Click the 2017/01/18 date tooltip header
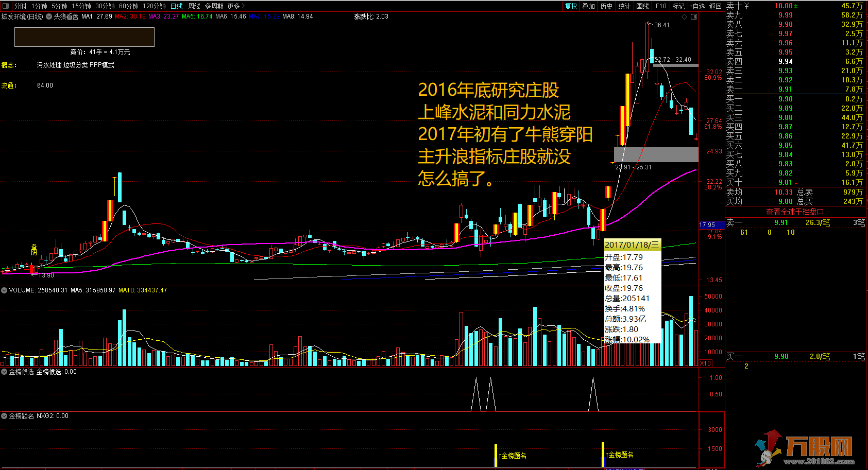 pyautogui.click(x=632, y=245)
